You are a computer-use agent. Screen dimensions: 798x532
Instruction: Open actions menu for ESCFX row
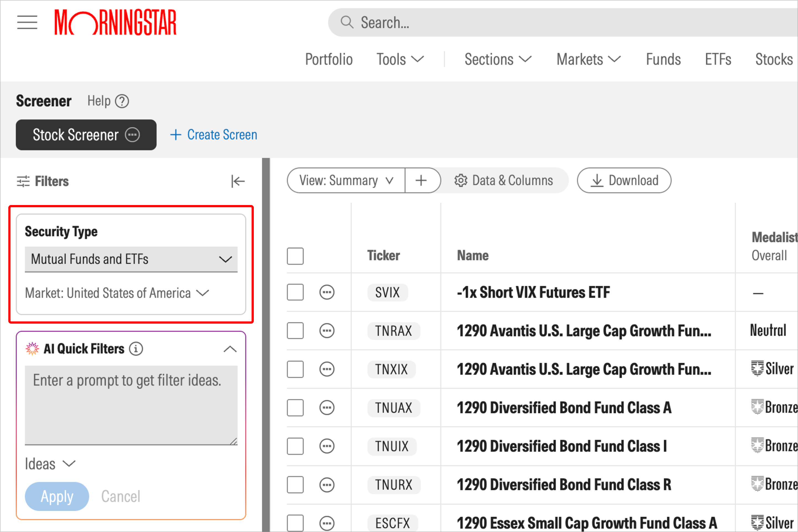(327, 523)
